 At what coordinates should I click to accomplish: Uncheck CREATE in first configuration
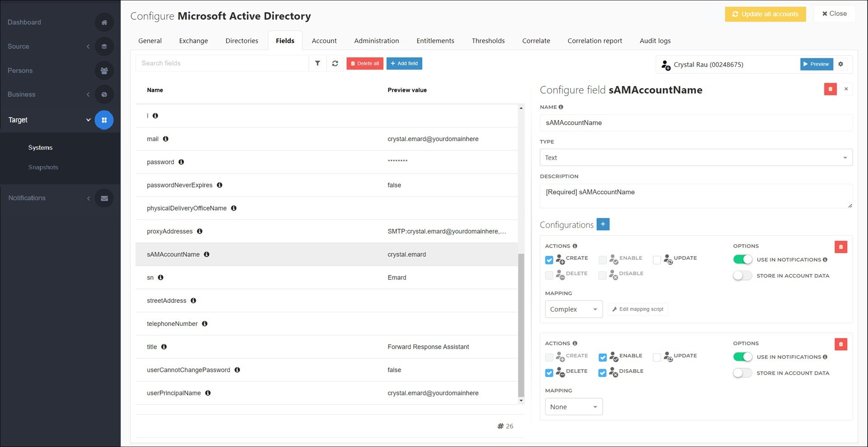pos(549,260)
